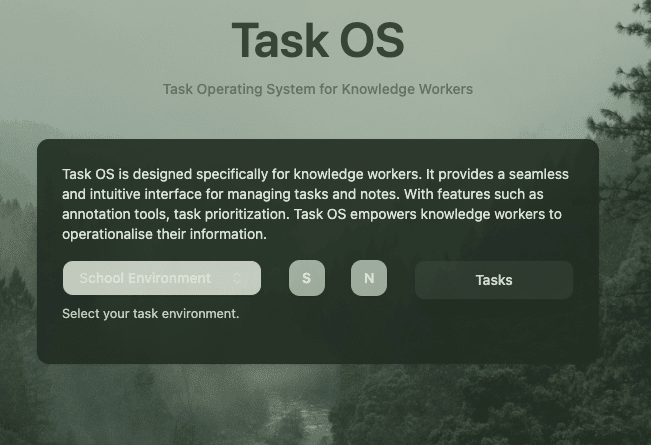Click the Task OS description paragraph
651x445 pixels.
pos(316,204)
